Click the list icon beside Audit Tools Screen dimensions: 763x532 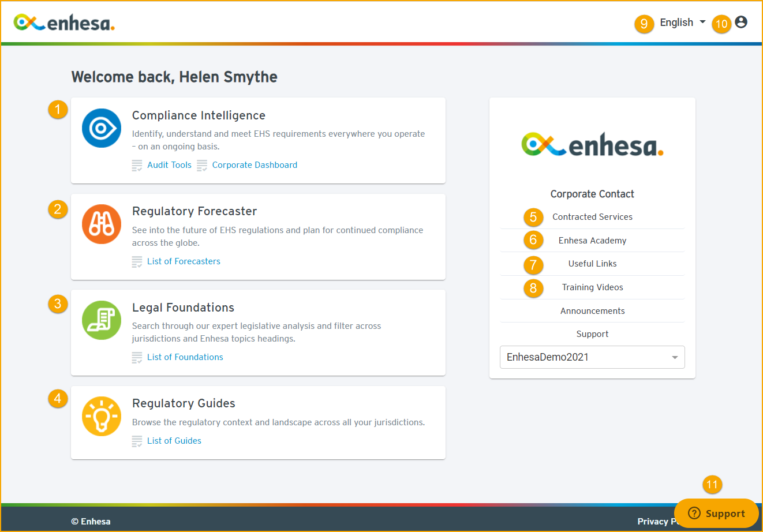[137, 165]
